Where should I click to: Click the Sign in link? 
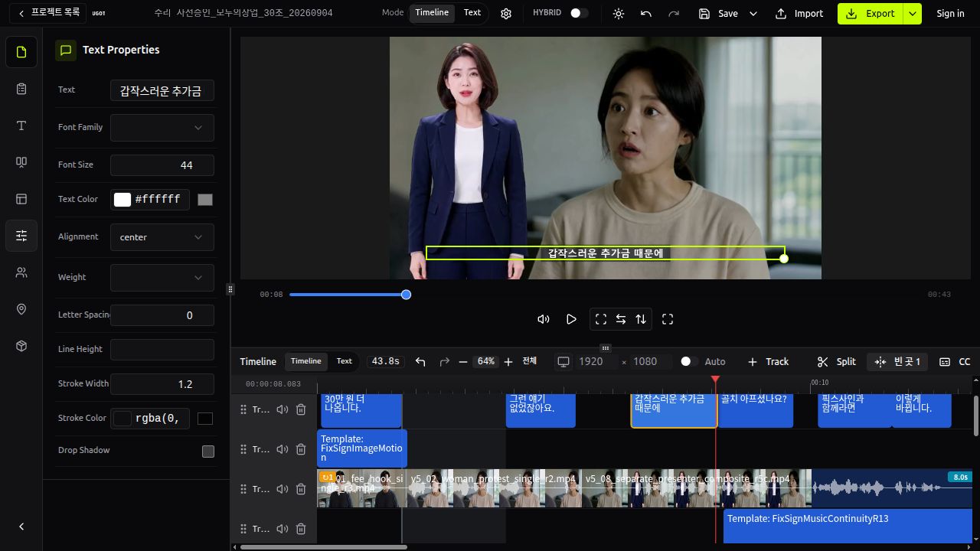click(x=950, y=13)
